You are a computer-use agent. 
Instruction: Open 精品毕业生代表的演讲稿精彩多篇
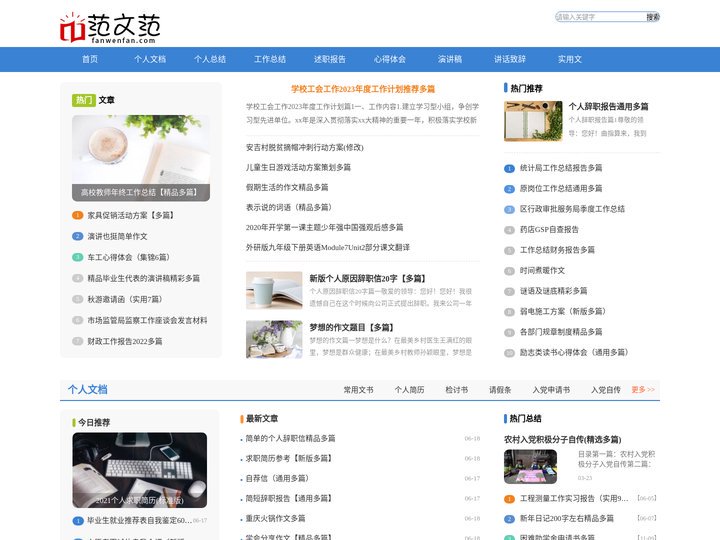click(x=144, y=278)
